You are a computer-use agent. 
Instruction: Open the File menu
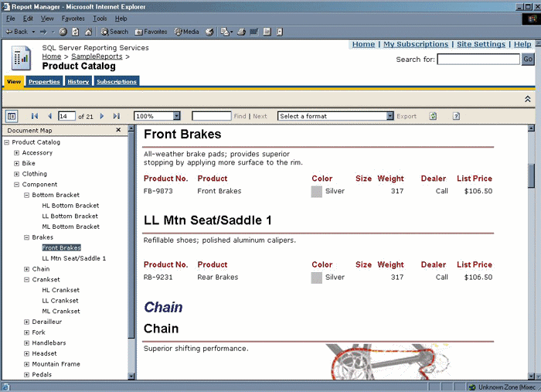[x=11, y=19]
